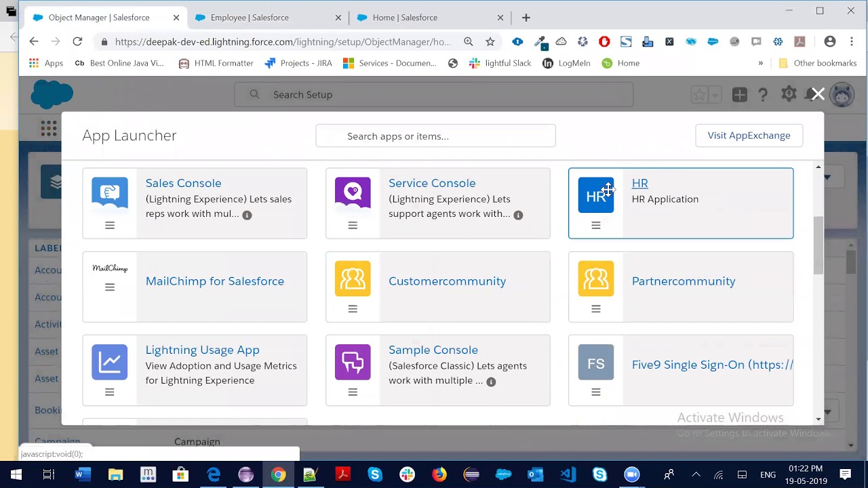
Task: Click the Visit AppExchange button
Action: (x=749, y=136)
